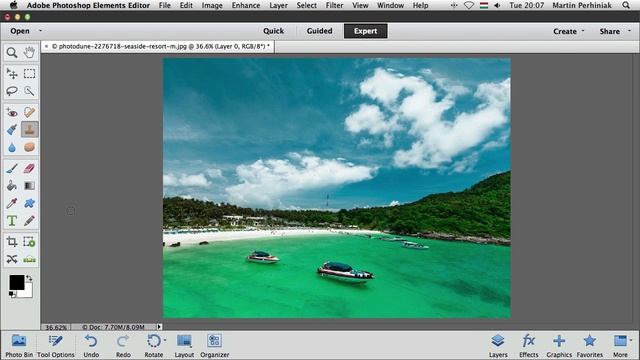This screenshot has height=360, width=640.
Task: Select the Rectangular Marquee tool
Action: [29, 73]
